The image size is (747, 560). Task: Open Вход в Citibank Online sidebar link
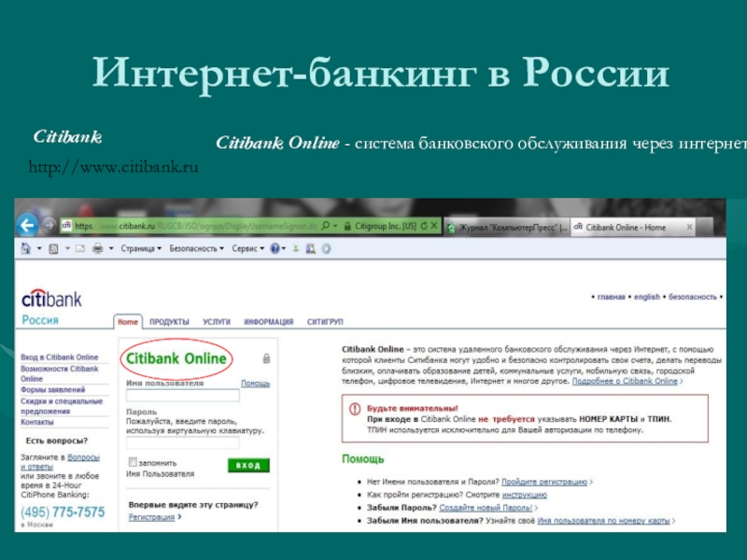[x=59, y=357]
